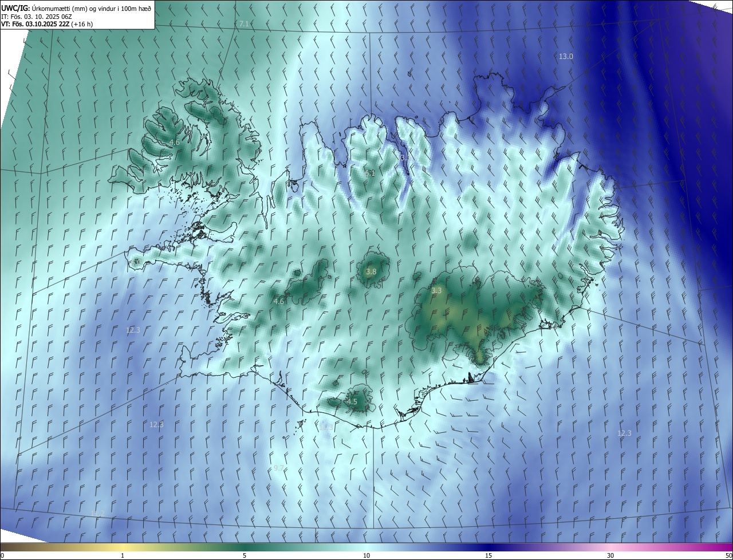The height and width of the screenshot is (560, 733).
Task: Click the 3.8 value on Hofsjökull glacier
Action: click(x=371, y=271)
